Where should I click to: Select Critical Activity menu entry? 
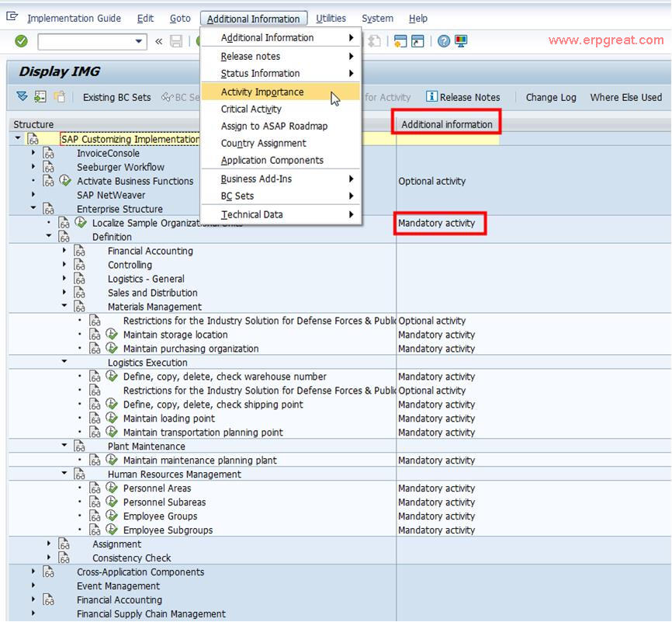280,109
